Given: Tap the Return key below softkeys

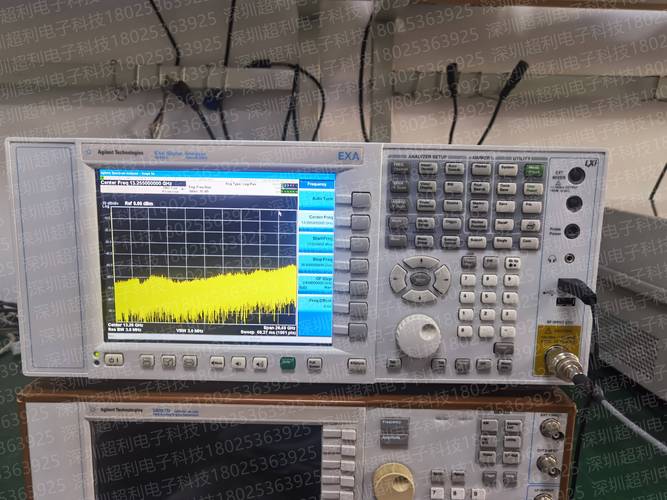Looking at the screenshot, I should 357,365.
